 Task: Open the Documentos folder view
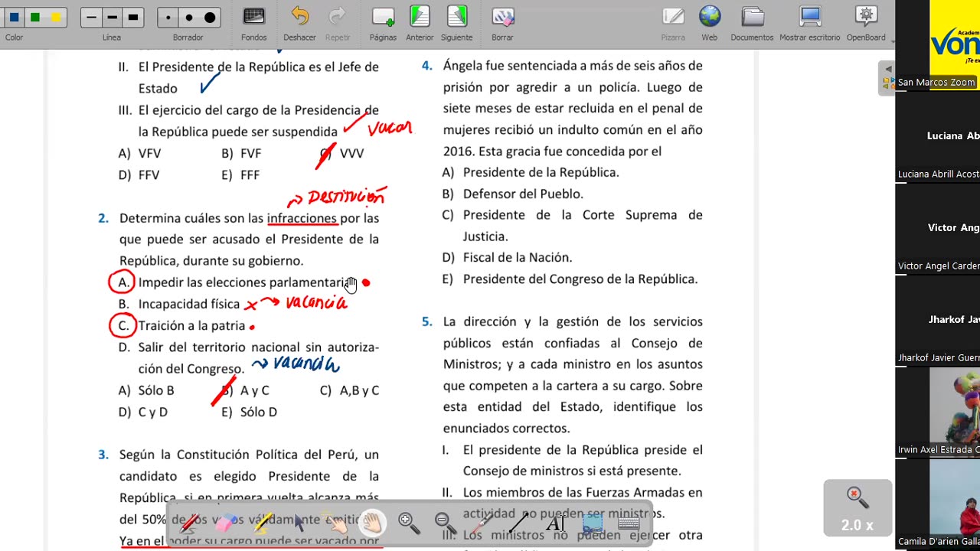pos(753,22)
